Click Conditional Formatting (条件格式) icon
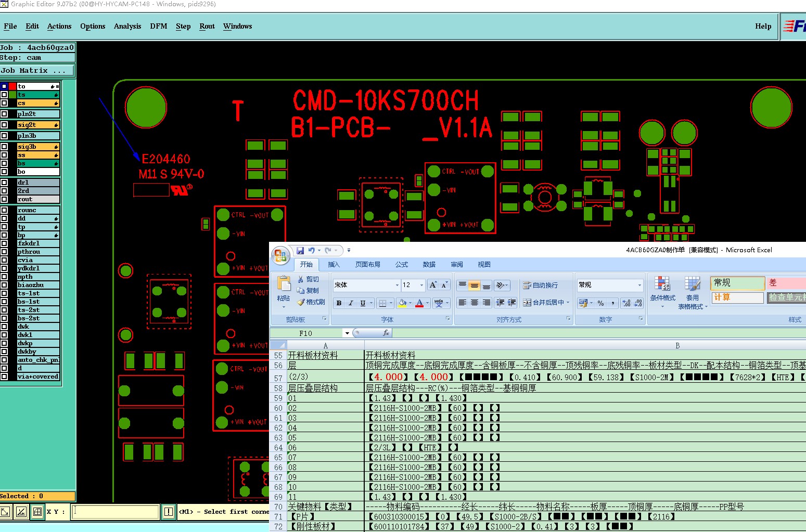This screenshot has height=532, width=806. 662,284
